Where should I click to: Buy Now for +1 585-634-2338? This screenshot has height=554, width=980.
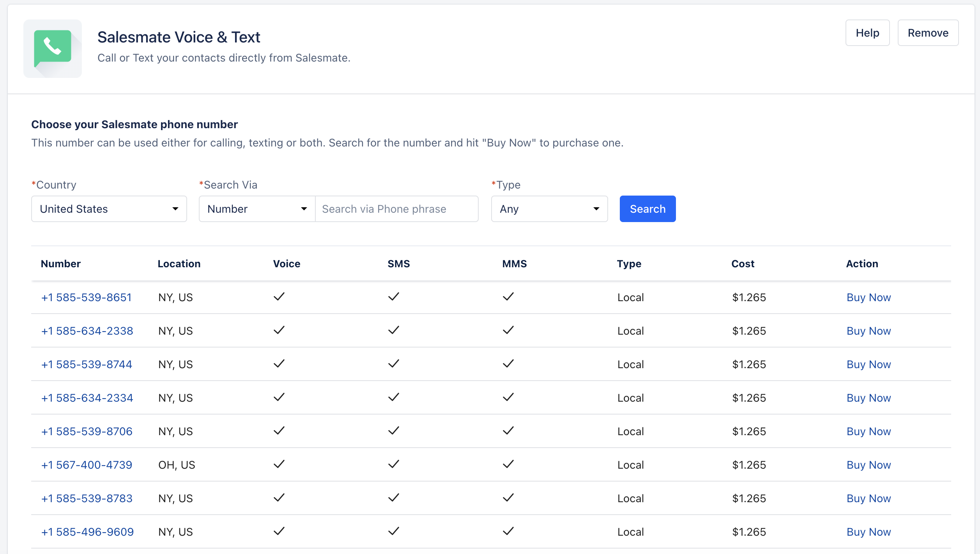[x=869, y=331]
